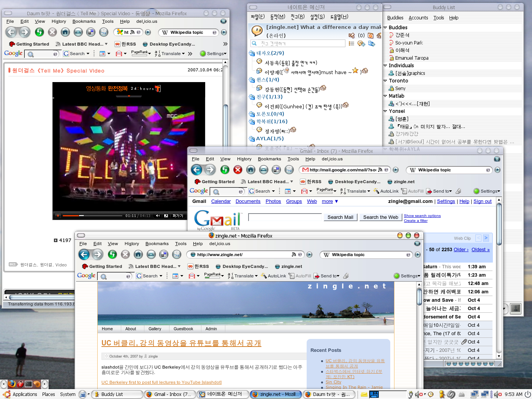Click Back arrow in zingle.net Firefox window
This screenshot has width=532, height=399.
tap(84, 254)
